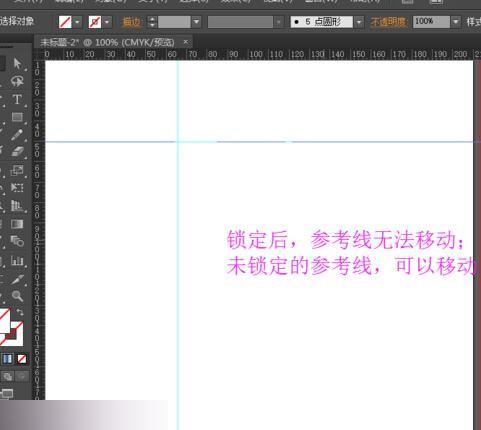This screenshot has width=481, height=430.
Task: Open the stroke weight dropdown
Action: point(196,22)
